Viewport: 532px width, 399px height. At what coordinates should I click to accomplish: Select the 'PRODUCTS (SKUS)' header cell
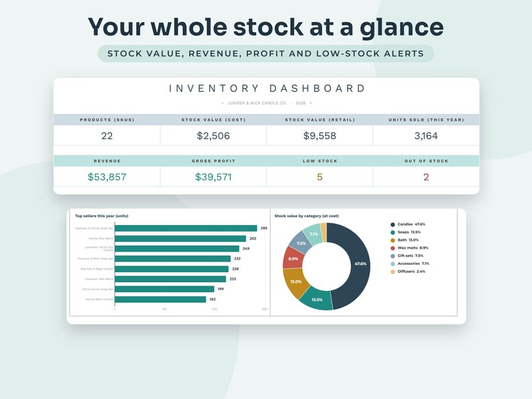tap(107, 120)
